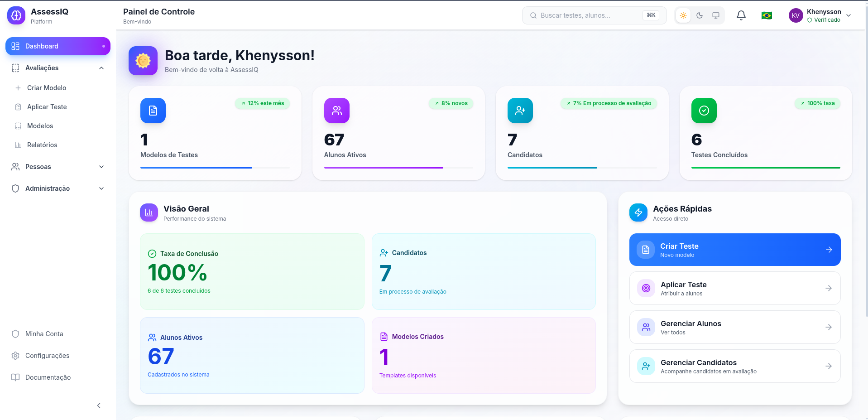Click the Ações Rápidas lightning icon
The image size is (868, 420).
pos(638,212)
